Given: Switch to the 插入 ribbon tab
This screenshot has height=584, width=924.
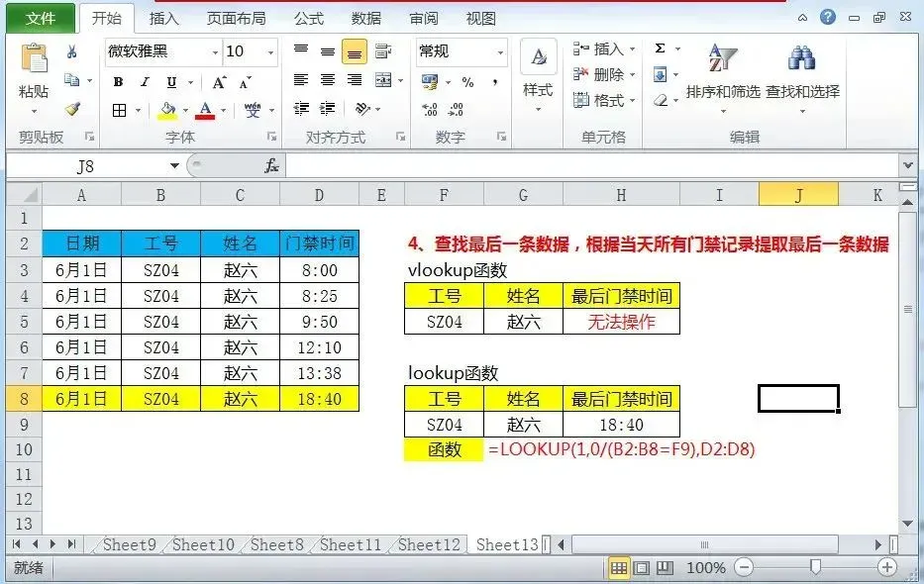Looking at the screenshot, I should 163,18.
